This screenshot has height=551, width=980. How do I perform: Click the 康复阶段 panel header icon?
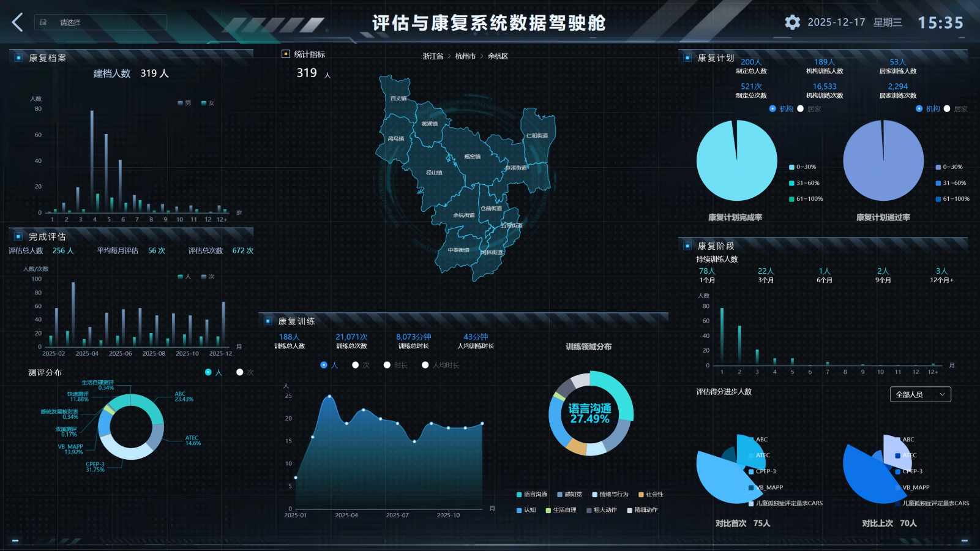(687, 246)
